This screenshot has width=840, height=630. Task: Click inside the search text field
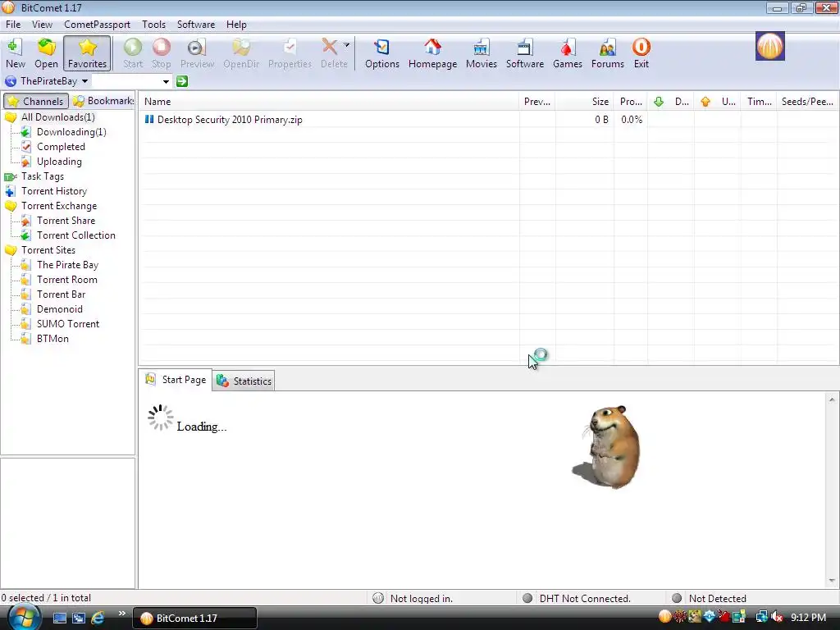[x=126, y=81]
